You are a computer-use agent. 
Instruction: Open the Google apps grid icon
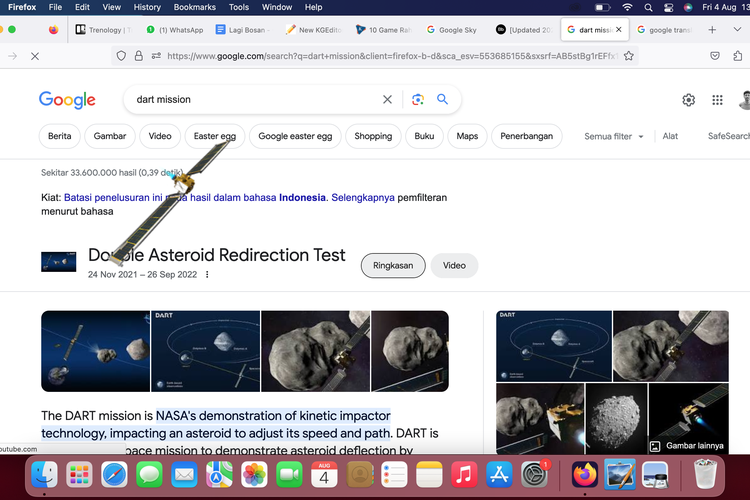tap(717, 100)
